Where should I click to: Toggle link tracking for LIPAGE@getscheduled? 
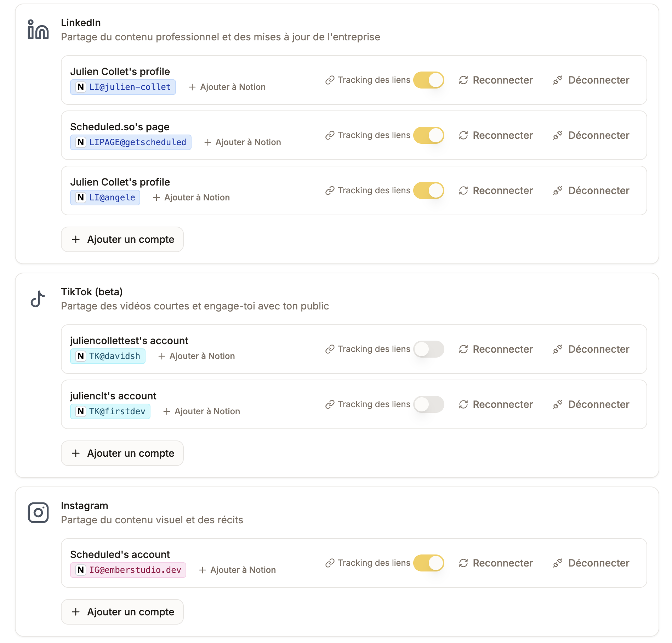pos(428,135)
